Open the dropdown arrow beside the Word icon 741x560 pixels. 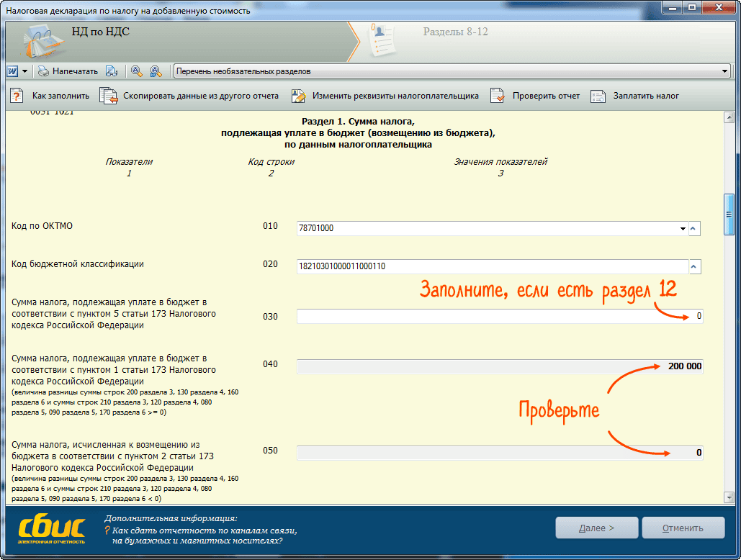24,71
